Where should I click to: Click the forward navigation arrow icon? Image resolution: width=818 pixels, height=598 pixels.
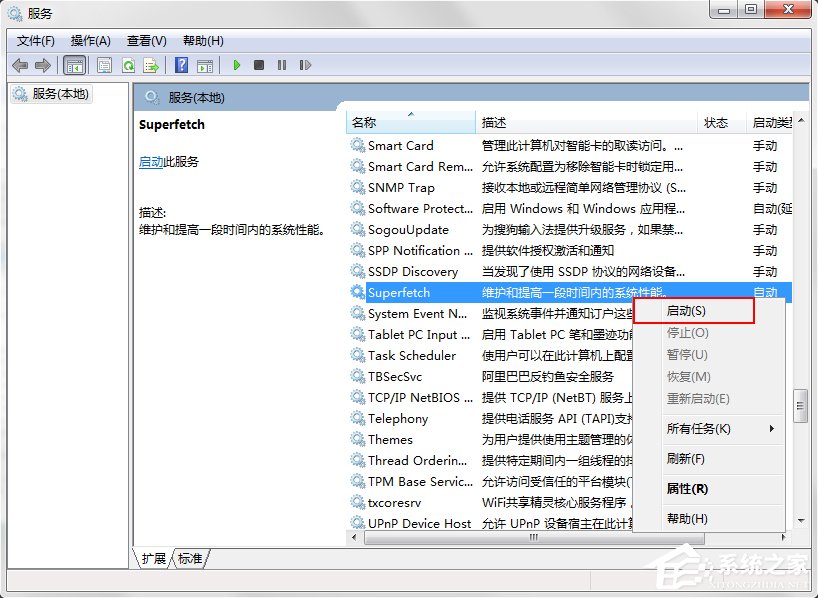click(x=44, y=65)
